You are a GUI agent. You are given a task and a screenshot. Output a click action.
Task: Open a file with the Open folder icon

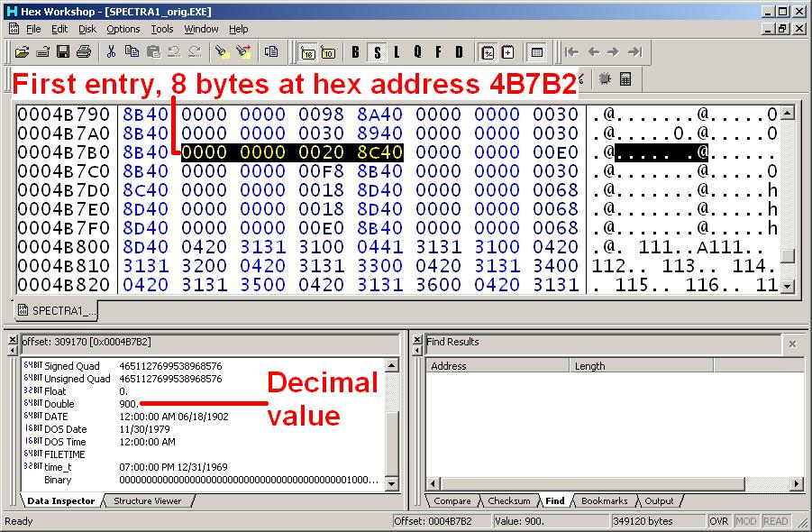pos(23,51)
